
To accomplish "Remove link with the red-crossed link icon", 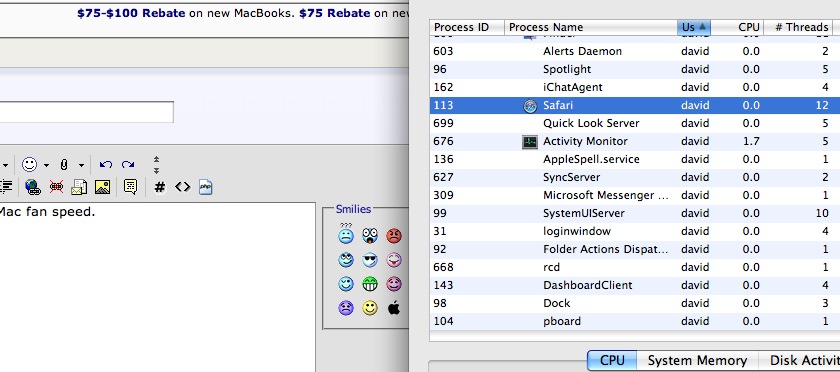I will tap(56, 187).
